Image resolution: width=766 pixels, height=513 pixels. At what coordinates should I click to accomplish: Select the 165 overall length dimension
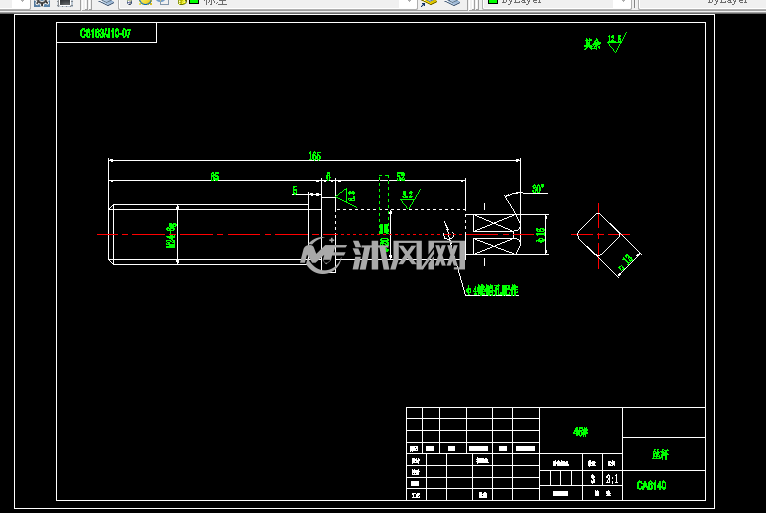(x=315, y=156)
